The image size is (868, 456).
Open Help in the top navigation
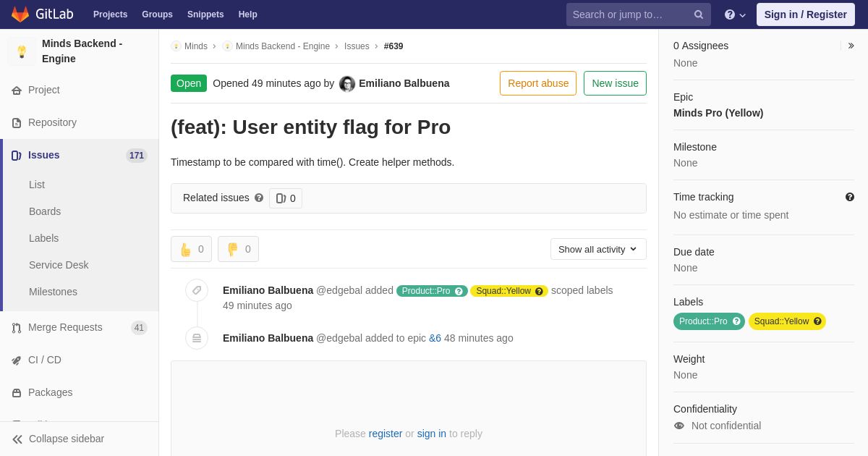pyautogui.click(x=248, y=14)
